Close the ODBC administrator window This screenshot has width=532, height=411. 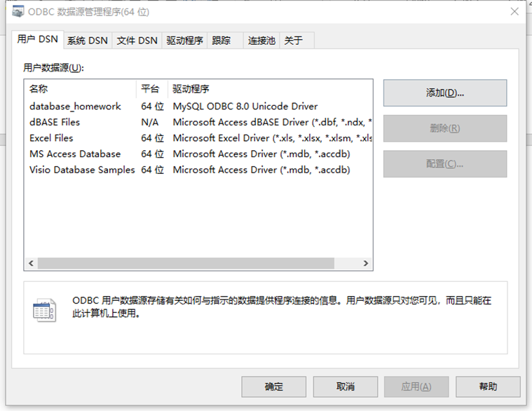coord(514,11)
